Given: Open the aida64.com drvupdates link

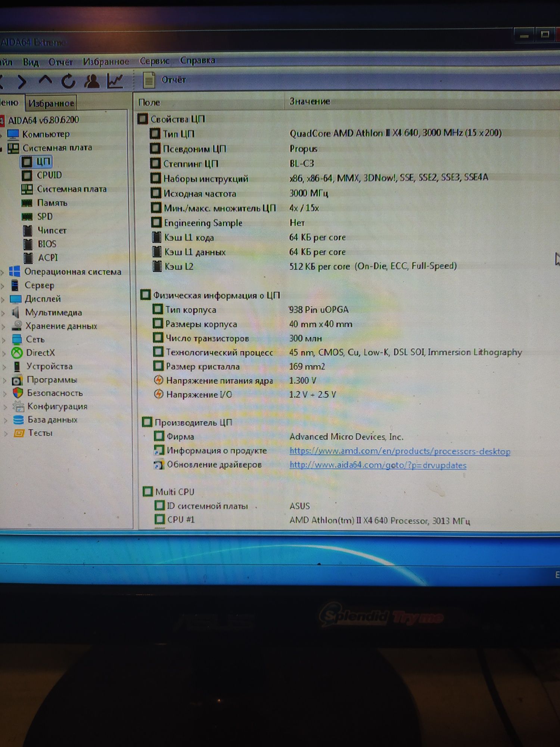Looking at the screenshot, I should click(x=378, y=465).
